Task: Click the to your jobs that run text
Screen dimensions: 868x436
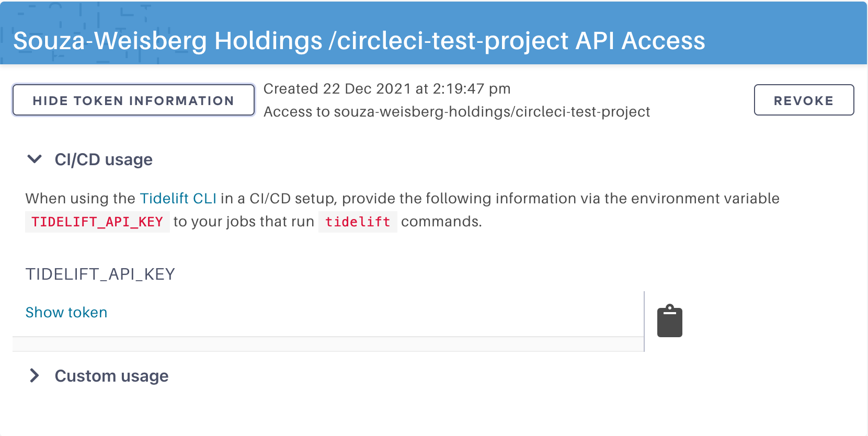Action: [x=244, y=222]
